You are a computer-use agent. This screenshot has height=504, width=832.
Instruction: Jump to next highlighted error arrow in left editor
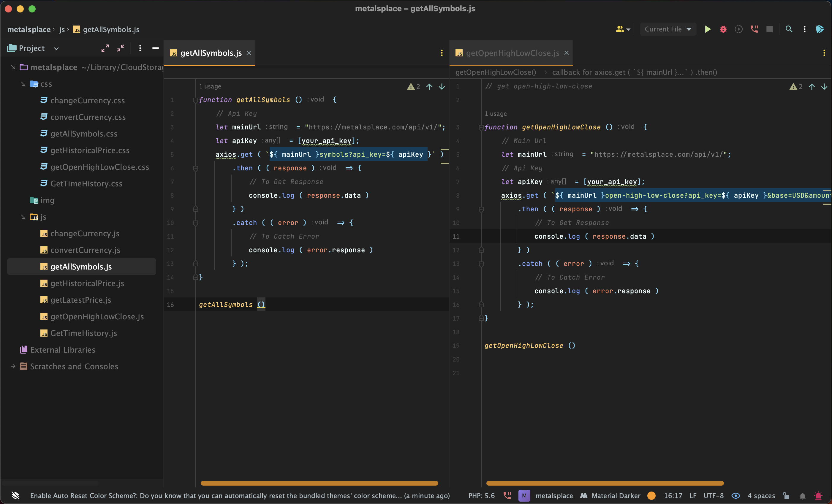(x=442, y=87)
